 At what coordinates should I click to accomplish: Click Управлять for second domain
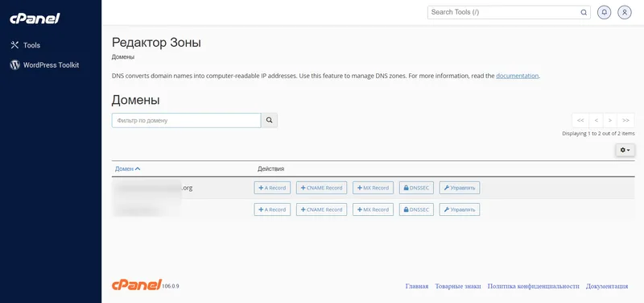[460, 210]
